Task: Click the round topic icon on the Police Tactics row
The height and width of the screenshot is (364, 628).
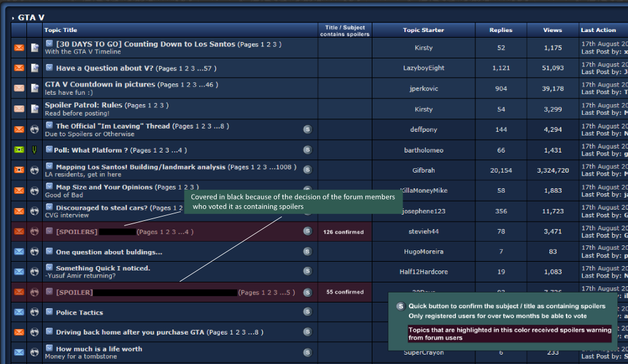Action: 35,312
